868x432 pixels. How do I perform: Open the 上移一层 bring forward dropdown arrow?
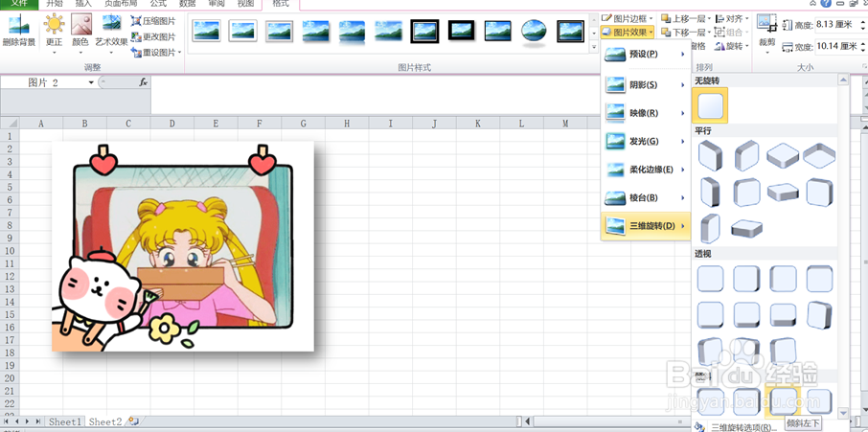point(710,19)
